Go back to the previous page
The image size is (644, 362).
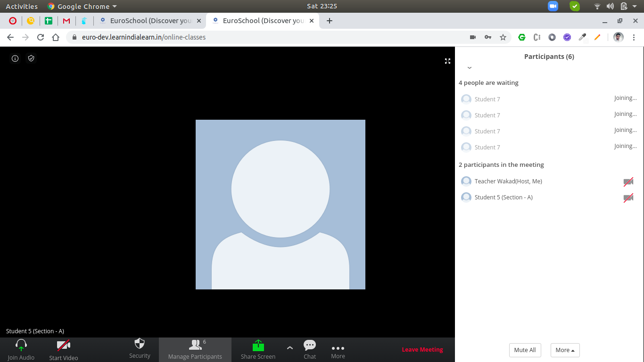click(x=10, y=37)
